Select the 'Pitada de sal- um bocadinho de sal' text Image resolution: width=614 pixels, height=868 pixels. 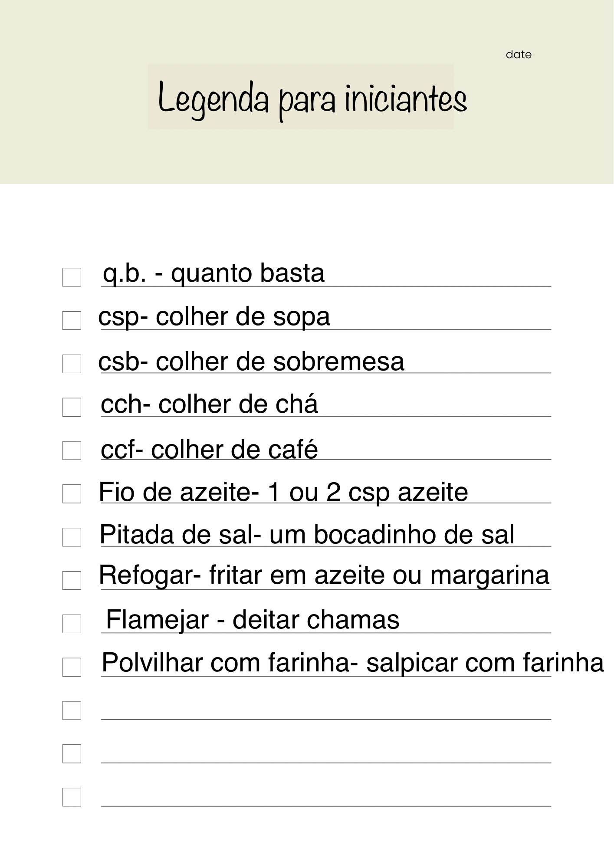pyautogui.click(x=306, y=534)
